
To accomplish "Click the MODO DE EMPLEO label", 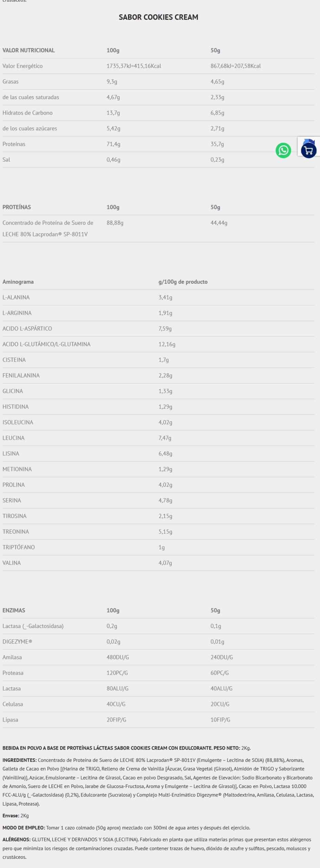I will (x=24, y=828).
